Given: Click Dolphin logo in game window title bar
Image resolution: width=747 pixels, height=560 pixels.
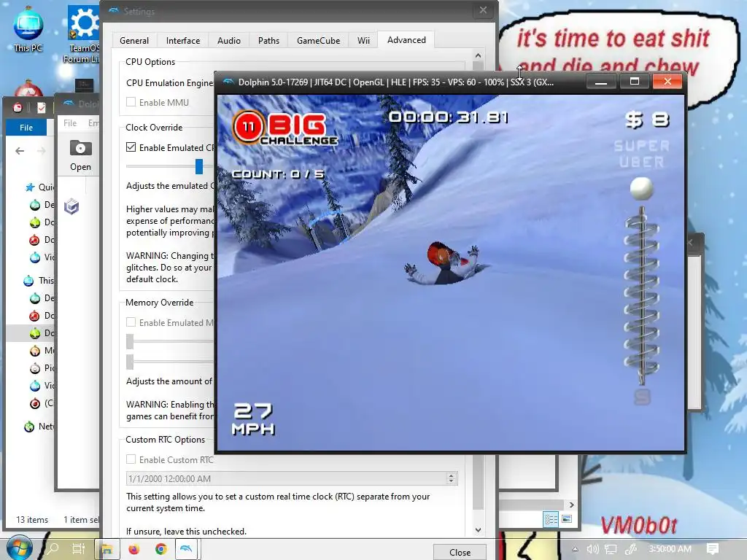Looking at the screenshot, I should (x=228, y=82).
